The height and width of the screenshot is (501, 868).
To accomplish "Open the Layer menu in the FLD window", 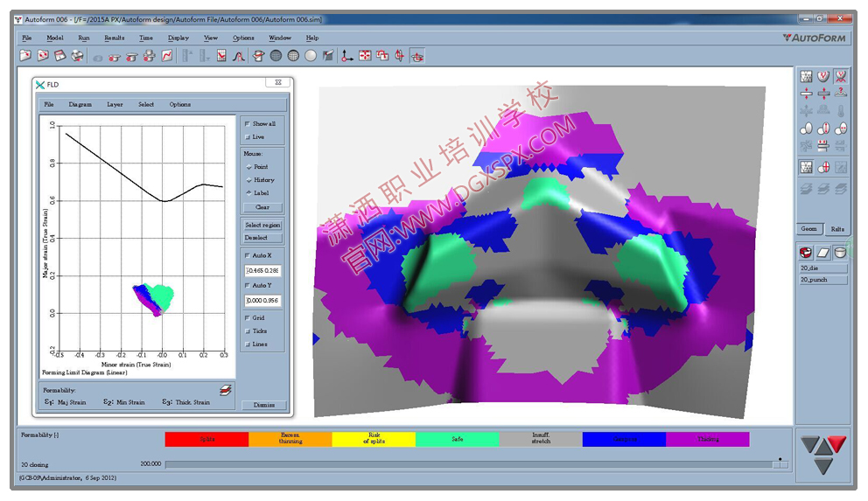I will click(115, 105).
